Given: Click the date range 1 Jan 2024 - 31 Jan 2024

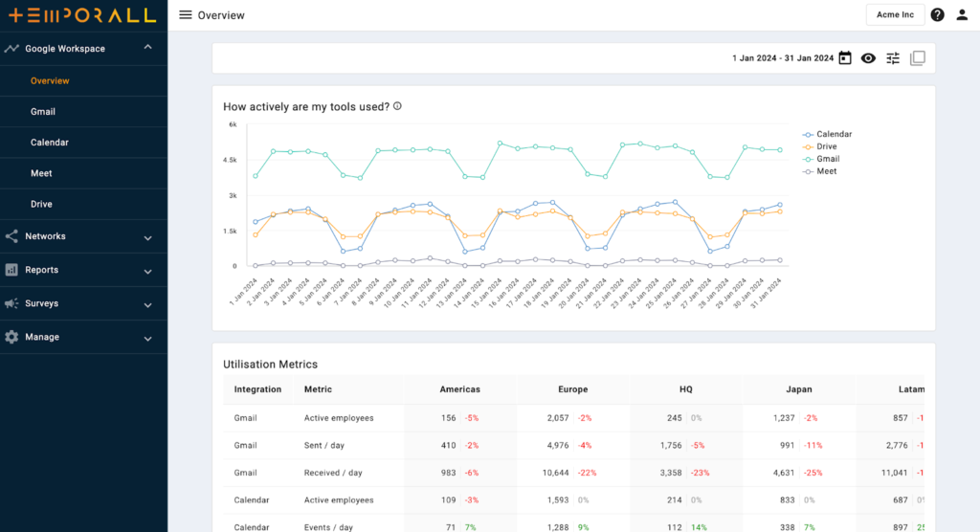Looking at the screenshot, I should click(x=783, y=58).
